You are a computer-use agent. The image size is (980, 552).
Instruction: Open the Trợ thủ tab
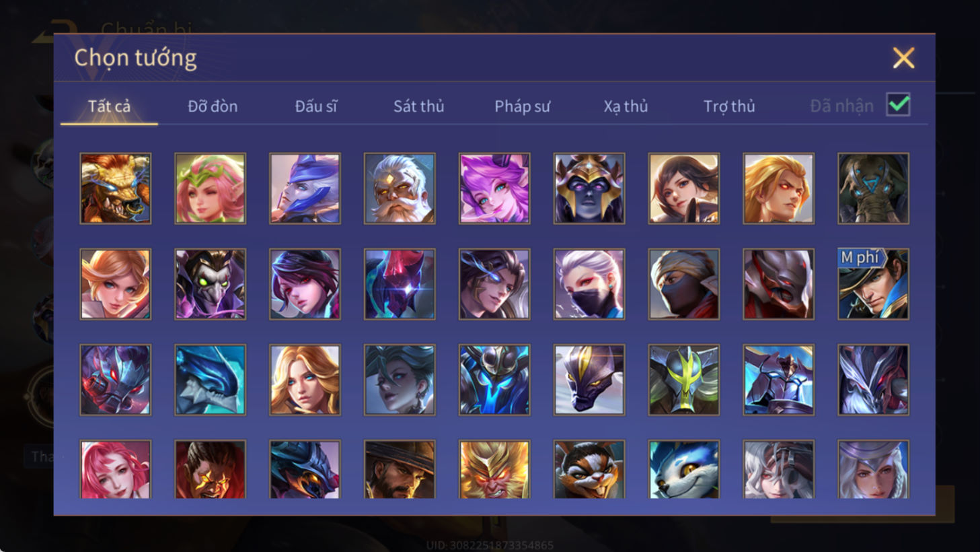[x=729, y=106]
